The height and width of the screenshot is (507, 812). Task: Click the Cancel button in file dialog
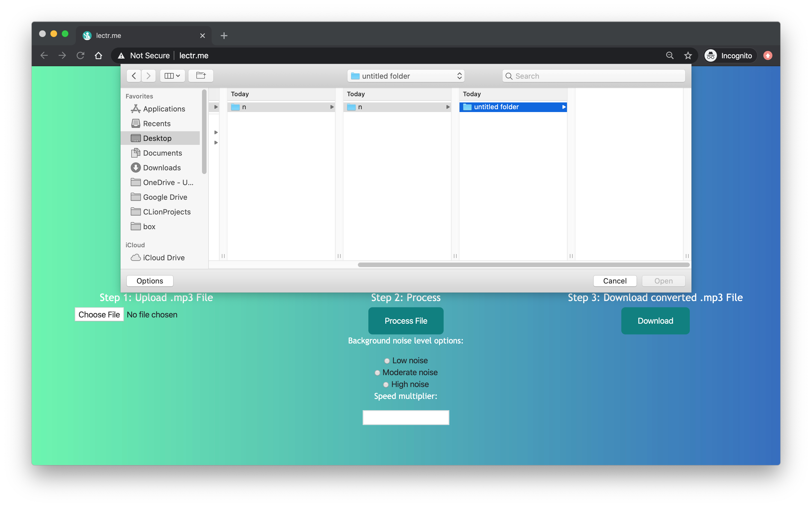pos(614,281)
